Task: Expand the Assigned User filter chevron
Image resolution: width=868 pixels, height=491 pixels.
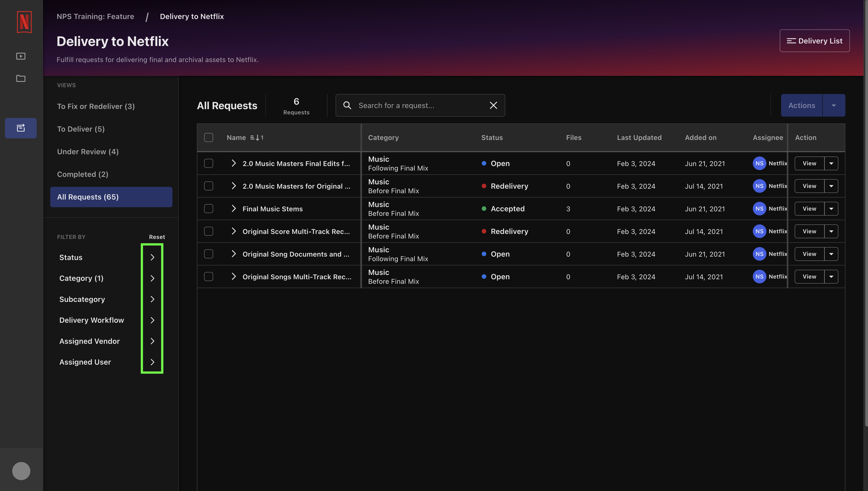Action: (x=152, y=362)
